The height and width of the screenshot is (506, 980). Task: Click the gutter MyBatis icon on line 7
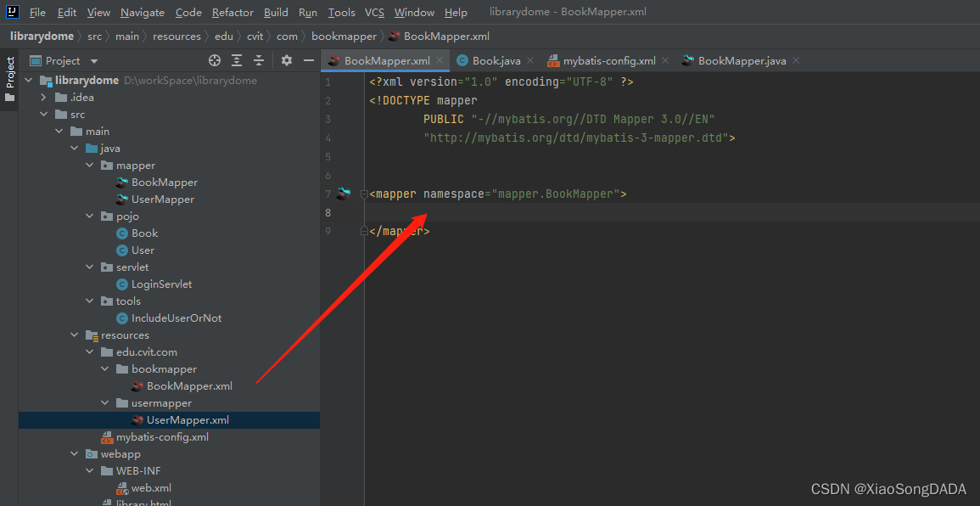click(342, 194)
